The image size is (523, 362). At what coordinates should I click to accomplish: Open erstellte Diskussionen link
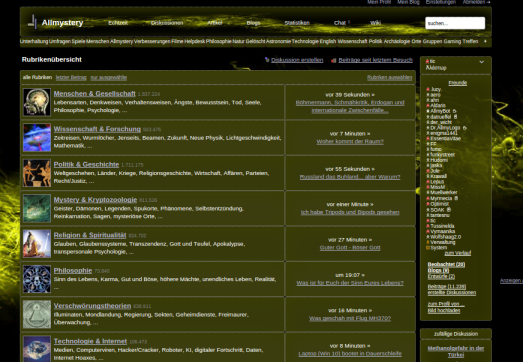point(452,293)
